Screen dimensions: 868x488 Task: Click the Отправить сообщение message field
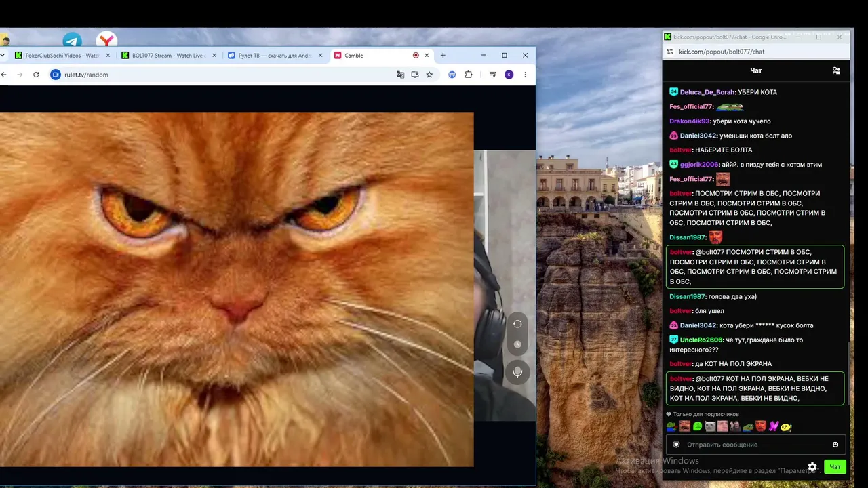click(756, 445)
